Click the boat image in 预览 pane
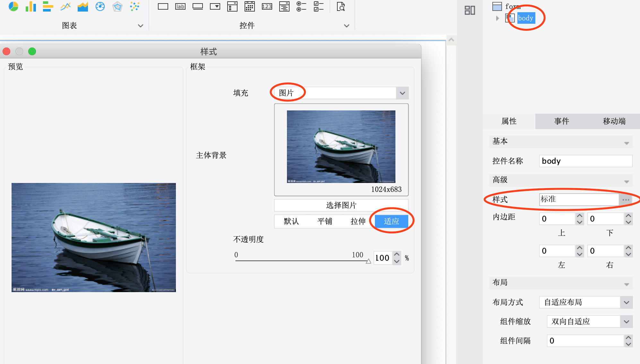Viewport: 640px width, 364px height. (94, 238)
